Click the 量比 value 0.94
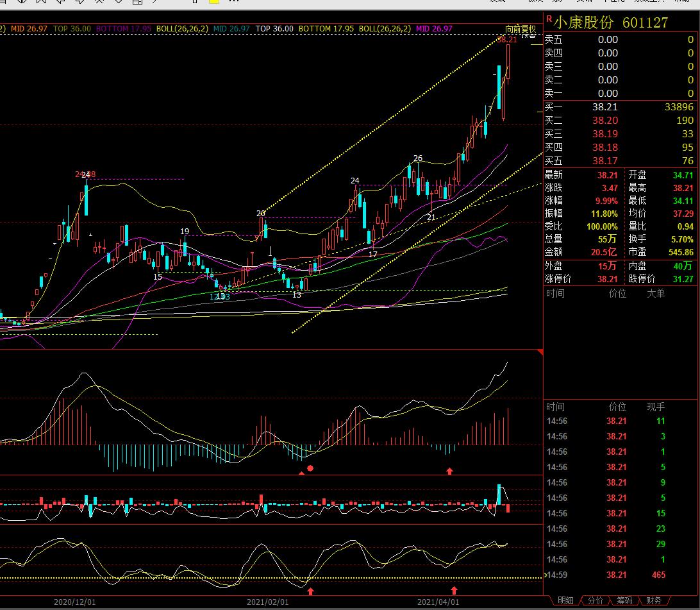Image resolution: width=700 pixels, height=610 pixels. [685, 227]
